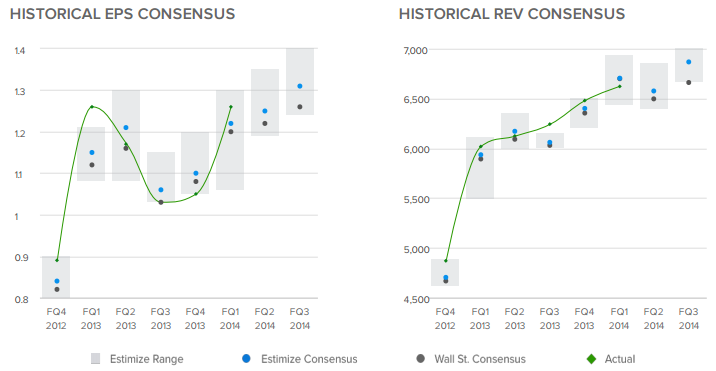716x371 pixels.
Task: Click the Historical Rev Consensus chart title
Action: pos(512,14)
